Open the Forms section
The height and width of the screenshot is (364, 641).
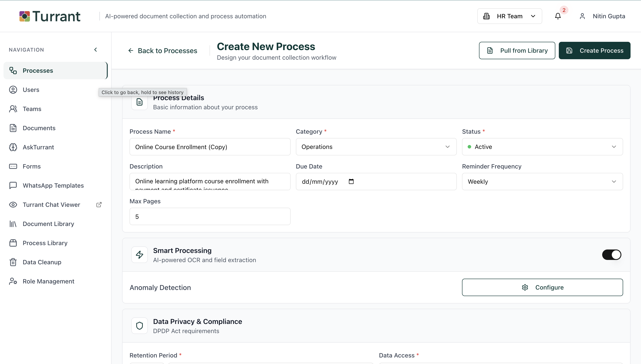pos(32,166)
